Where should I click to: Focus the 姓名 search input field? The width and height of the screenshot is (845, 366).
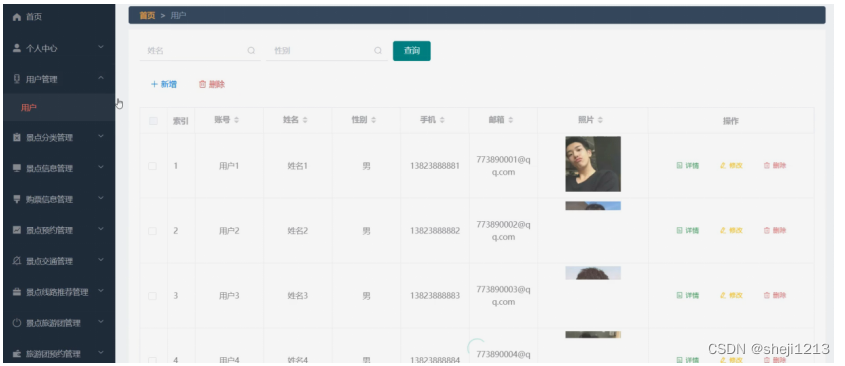coord(200,51)
